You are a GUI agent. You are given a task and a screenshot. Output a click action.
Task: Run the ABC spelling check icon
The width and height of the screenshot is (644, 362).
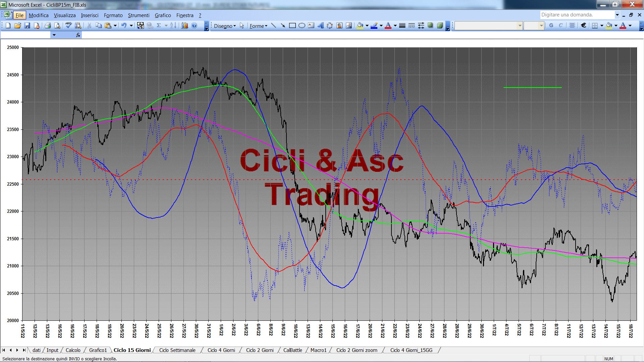pos(68,26)
